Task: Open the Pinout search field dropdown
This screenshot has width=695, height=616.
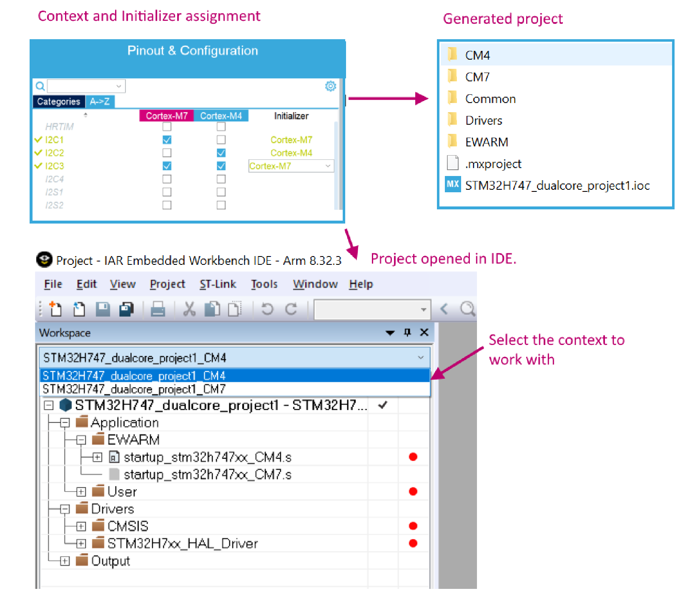Action: point(119,86)
